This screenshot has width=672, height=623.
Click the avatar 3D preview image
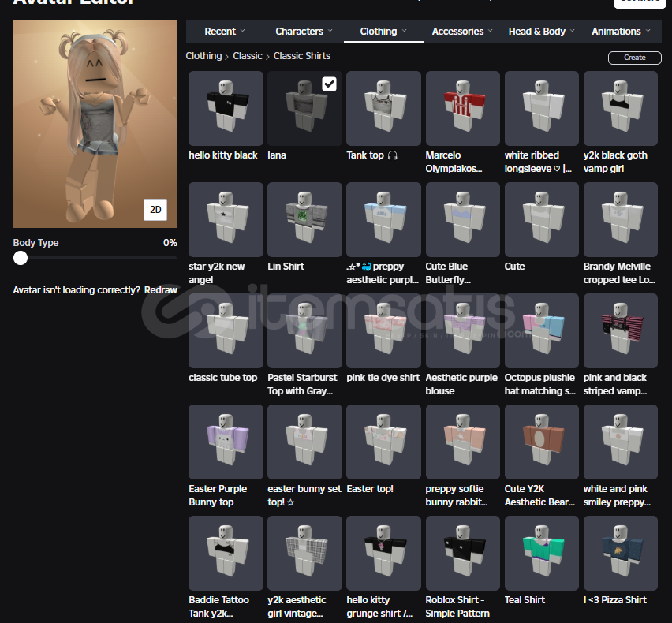(x=95, y=123)
